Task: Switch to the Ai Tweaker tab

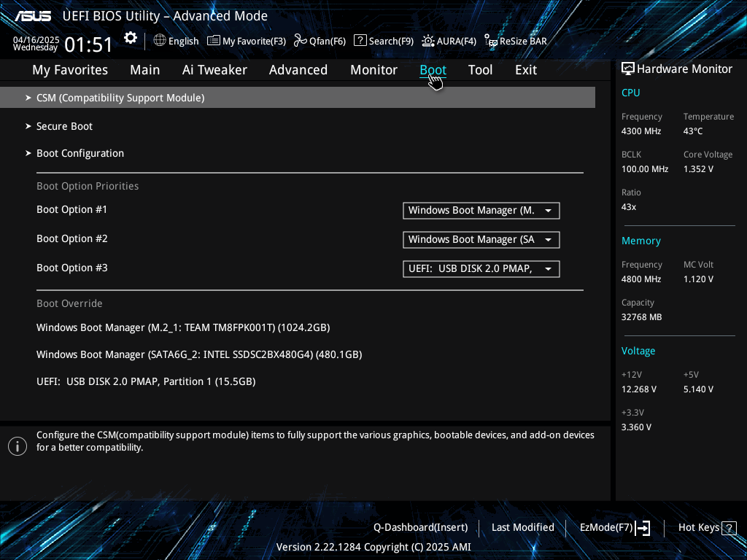Action: point(214,70)
